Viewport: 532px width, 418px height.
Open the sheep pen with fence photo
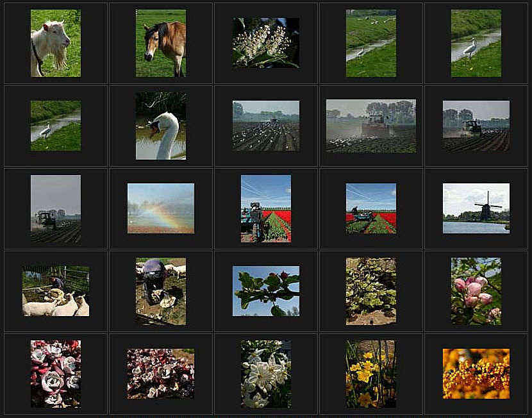[x=56, y=291]
